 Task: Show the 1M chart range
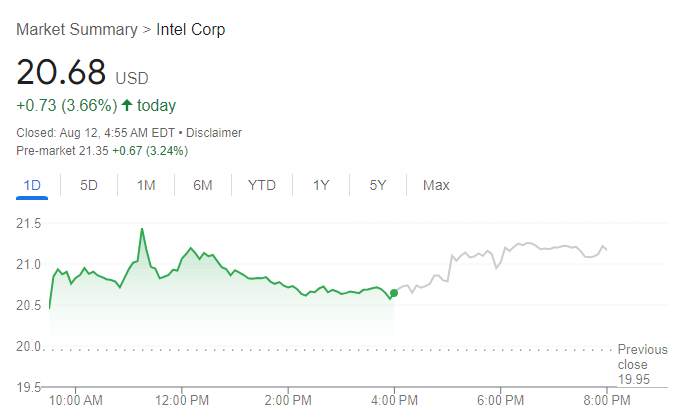(146, 185)
